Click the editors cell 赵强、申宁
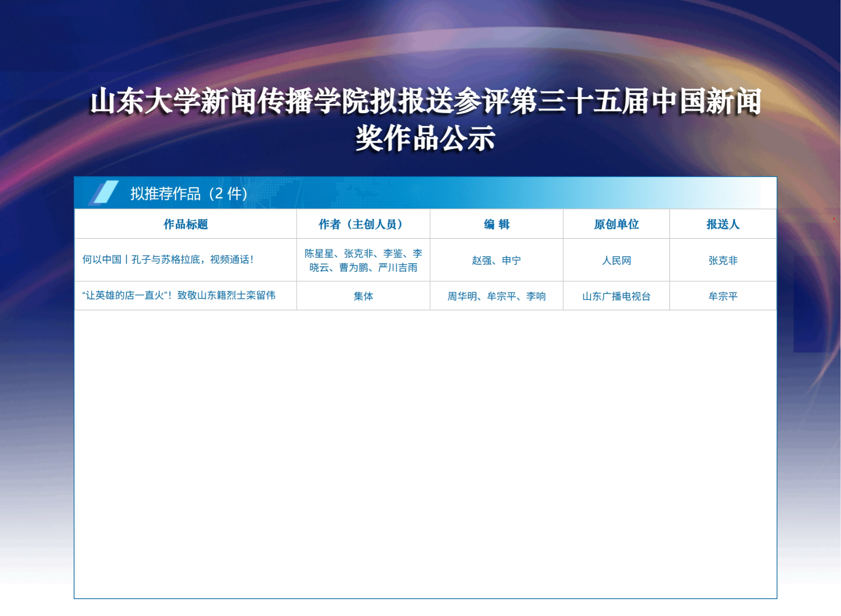The width and height of the screenshot is (841, 616). (497, 260)
